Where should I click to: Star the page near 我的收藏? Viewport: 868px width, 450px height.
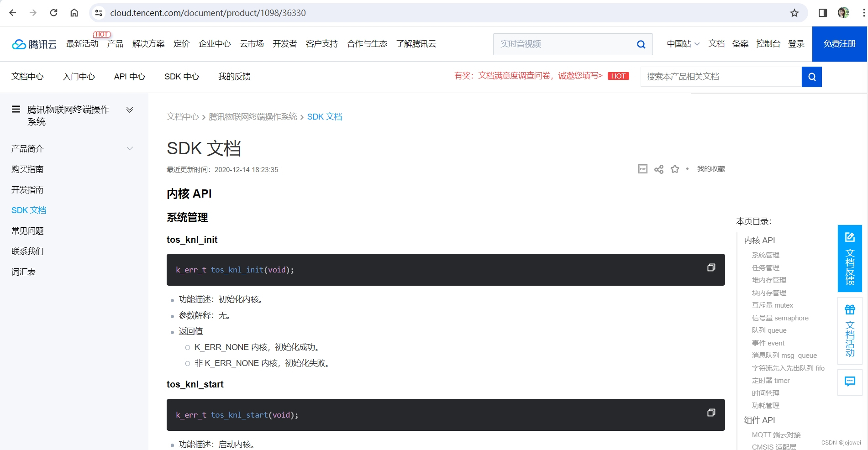(675, 169)
